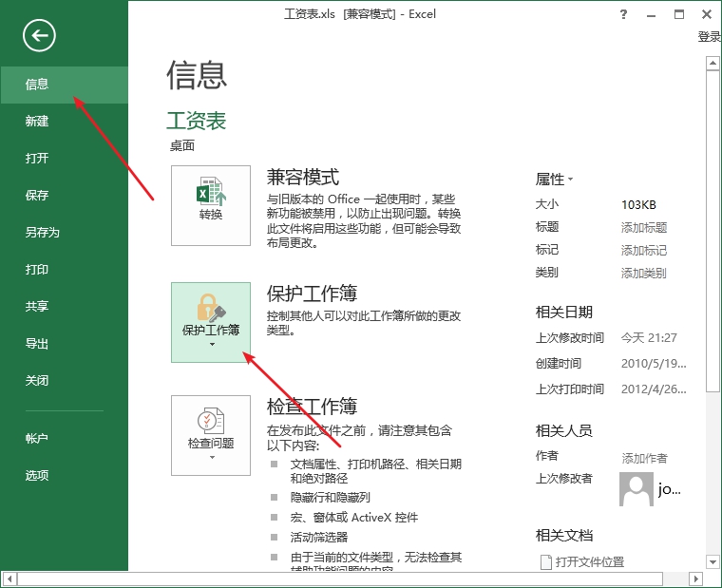Expand the 属性 dropdown
This screenshot has height=588, width=722.
coord(554,180)
